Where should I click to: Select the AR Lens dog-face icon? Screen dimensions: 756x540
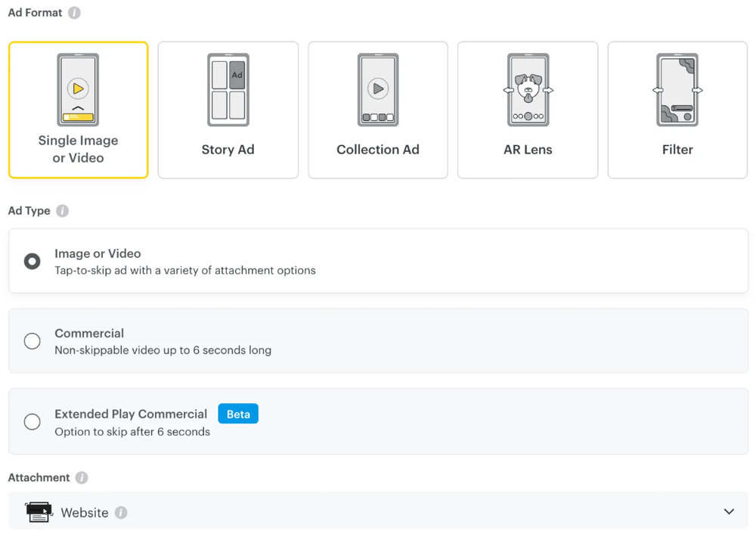(x=528, y=89)
